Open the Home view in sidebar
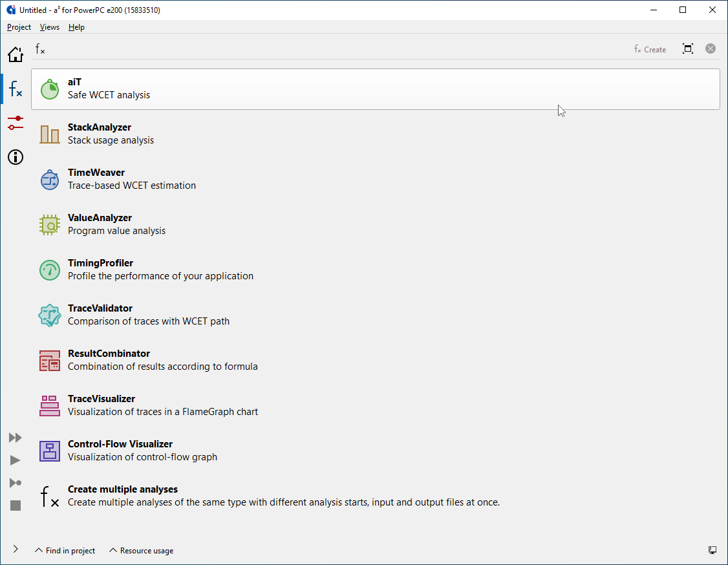The height and width of the screenshot is (565, 728). tap(16, 54)
